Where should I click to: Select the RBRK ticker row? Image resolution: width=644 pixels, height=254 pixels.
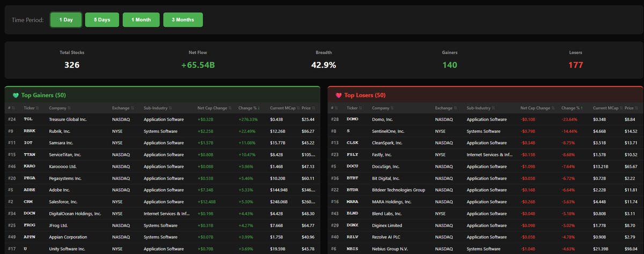[163, 131]
